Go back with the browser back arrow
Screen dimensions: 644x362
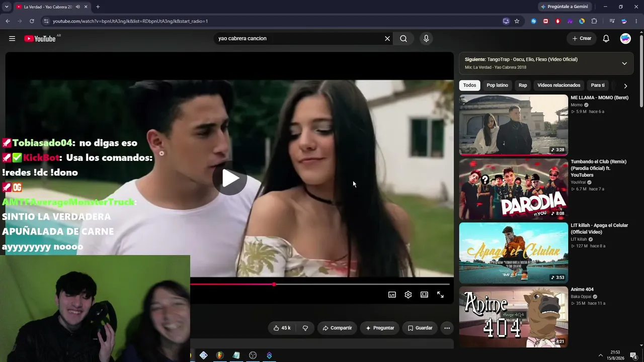point(8,21)
